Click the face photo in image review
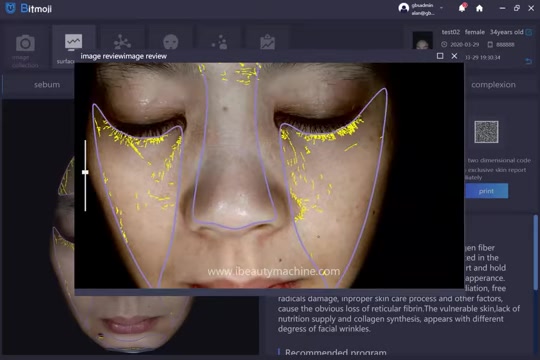This screenshot has height=360, width=540. [x=269, y=175]
